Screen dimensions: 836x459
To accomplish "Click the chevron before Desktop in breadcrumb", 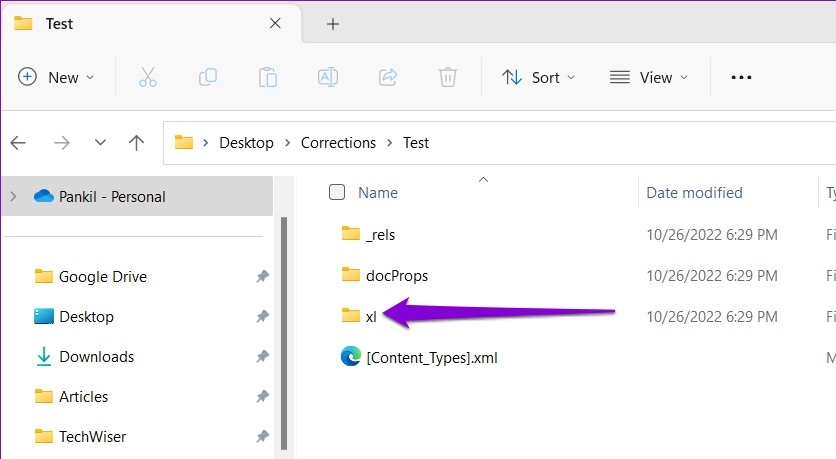I will [205, 143].
